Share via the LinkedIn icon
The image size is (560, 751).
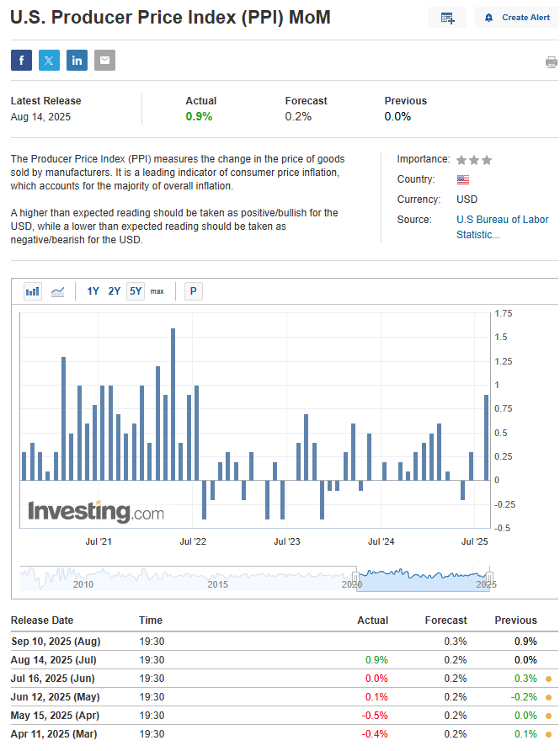[x=77, y=60]
